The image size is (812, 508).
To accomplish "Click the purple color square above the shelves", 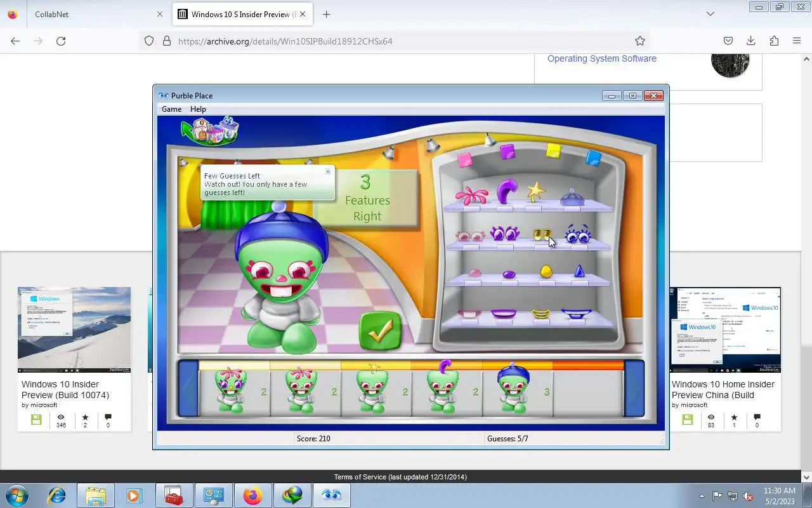I will pyautogui.click(x=507, y=151).
